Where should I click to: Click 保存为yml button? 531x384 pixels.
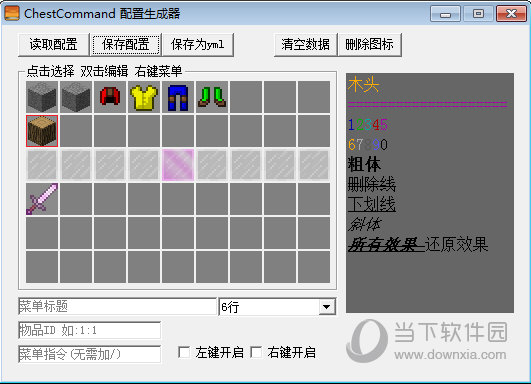point(198,44)
